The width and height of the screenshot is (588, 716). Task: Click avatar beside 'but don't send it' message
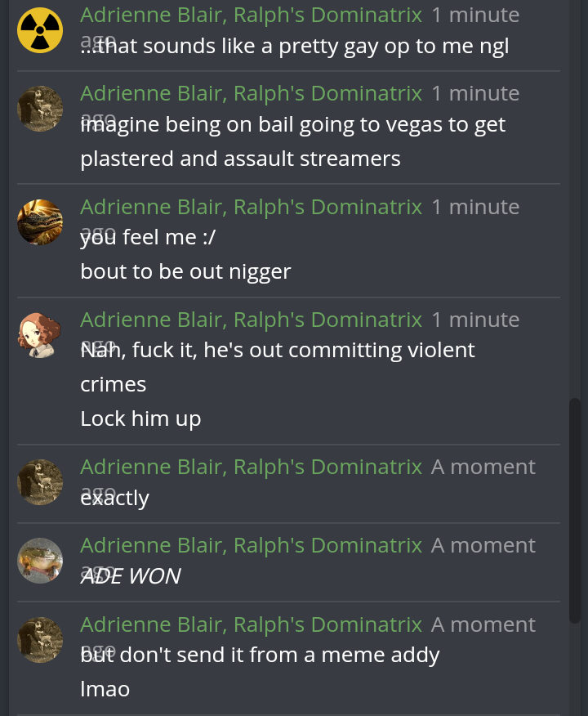[x=40, y=640]
